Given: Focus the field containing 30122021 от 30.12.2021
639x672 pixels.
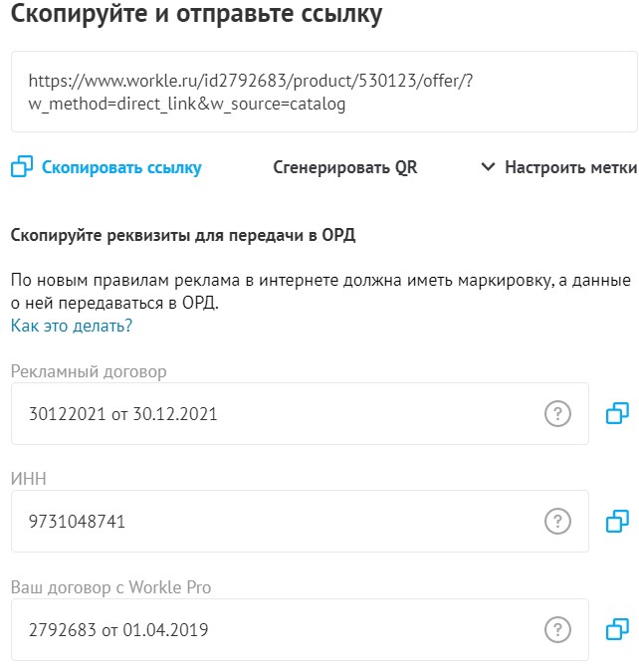Looking at the screenshot, I should 300,413.
